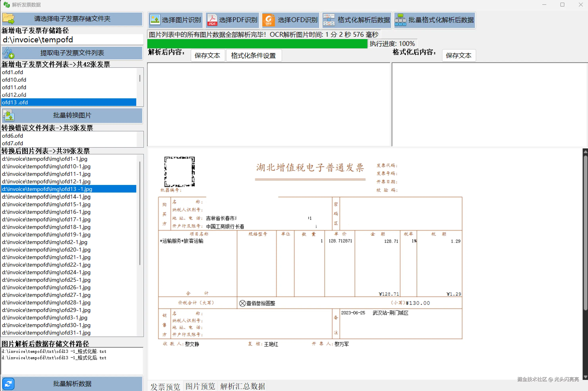Click 保存文本 under 解析后内容
This screenshot has width=588, height=391.
click(x=207, y=55)
